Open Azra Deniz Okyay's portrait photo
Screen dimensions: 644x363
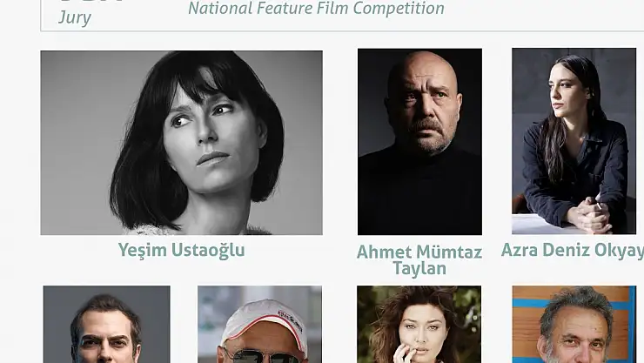(x=574, y=141)
